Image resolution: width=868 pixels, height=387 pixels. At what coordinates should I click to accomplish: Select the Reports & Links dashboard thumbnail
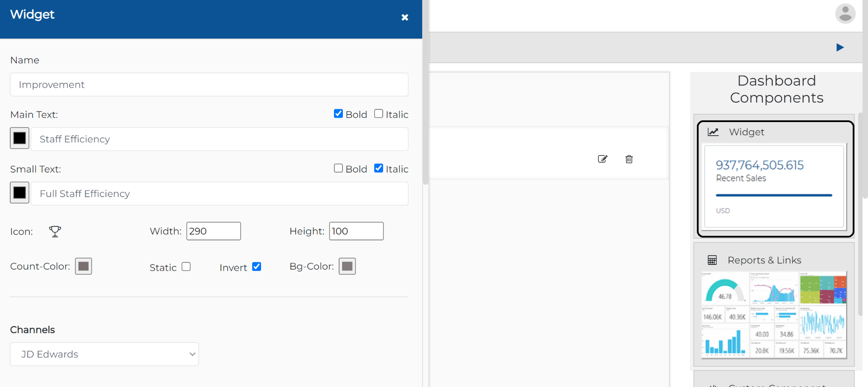coord(774,315)
